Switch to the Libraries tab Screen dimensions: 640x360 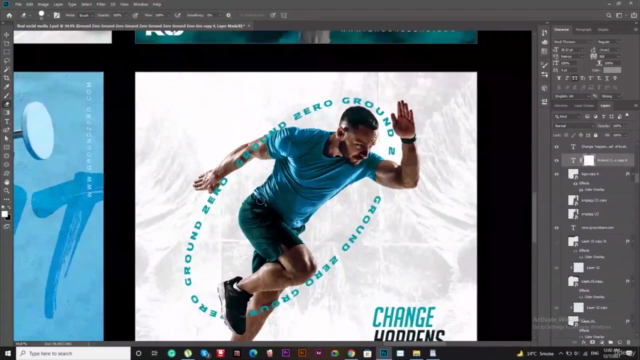pyautogui.click(x=561, y=106)
